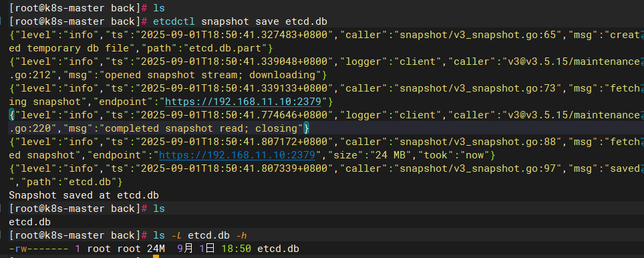This screenshot has height=258, width=644.
Task: Click "etcd.db" at the end of the -rw------- line
Action: [x=278, y=249]
